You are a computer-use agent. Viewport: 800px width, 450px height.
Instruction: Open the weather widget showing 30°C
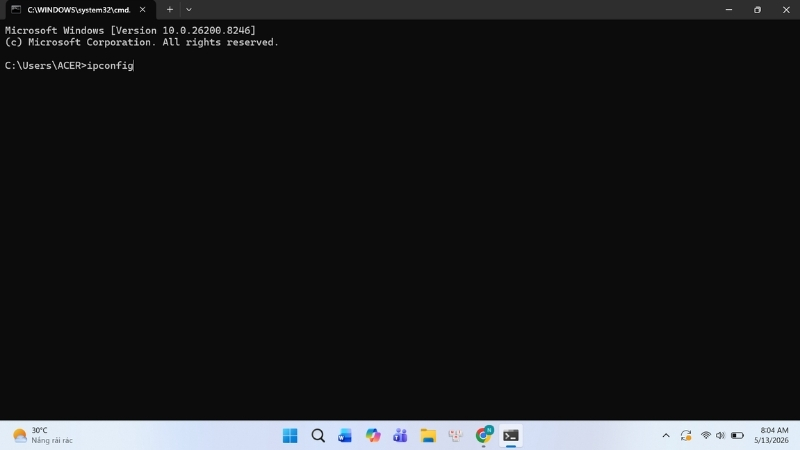coord(43,435)
